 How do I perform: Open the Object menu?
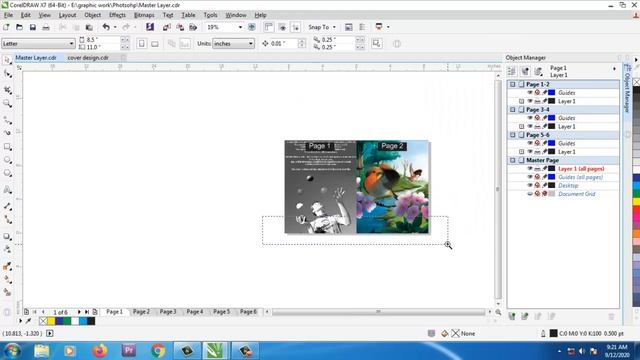93,15
